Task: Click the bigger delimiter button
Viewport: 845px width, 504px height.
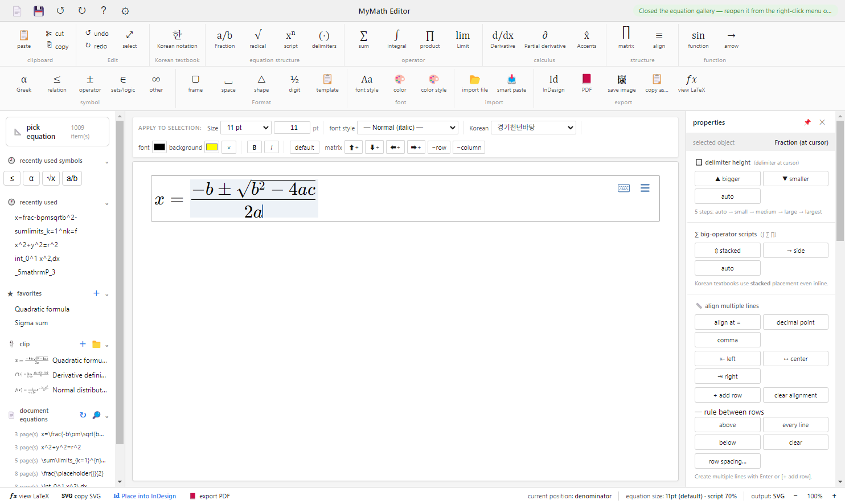Action: pyautogui.click(x=728, y=179)
